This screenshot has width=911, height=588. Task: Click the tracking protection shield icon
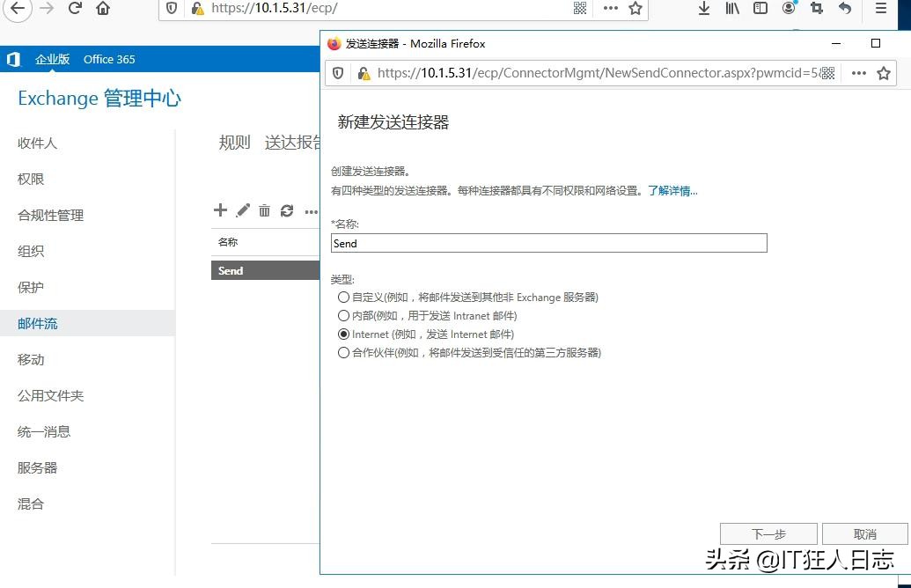172,9
